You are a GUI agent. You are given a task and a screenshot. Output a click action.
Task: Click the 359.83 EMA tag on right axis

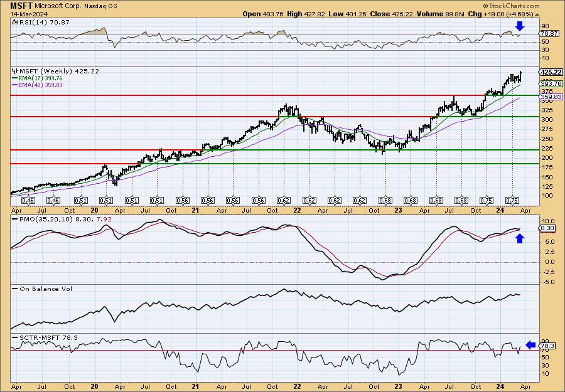click(x=551, y=97)
